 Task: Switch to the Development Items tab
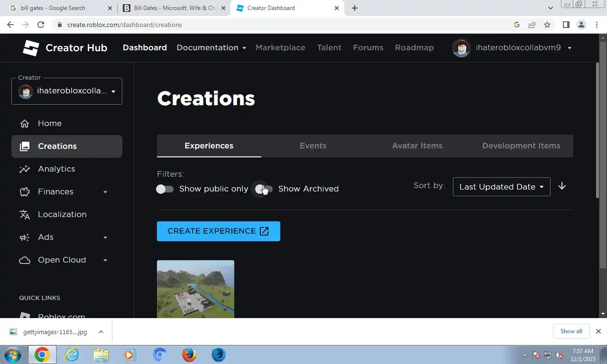pyautogui.click(x=521, y=146)
